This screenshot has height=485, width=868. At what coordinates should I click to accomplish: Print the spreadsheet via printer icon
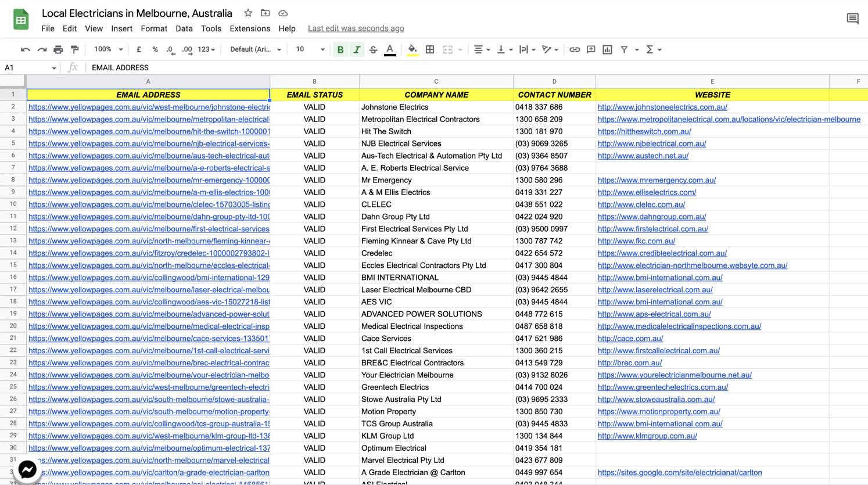click(x=58, y=50)
